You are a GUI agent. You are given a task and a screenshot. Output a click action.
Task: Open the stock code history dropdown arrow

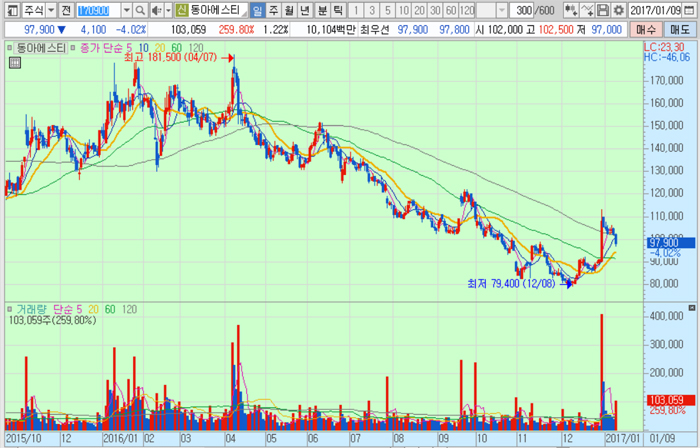[126, 10]
